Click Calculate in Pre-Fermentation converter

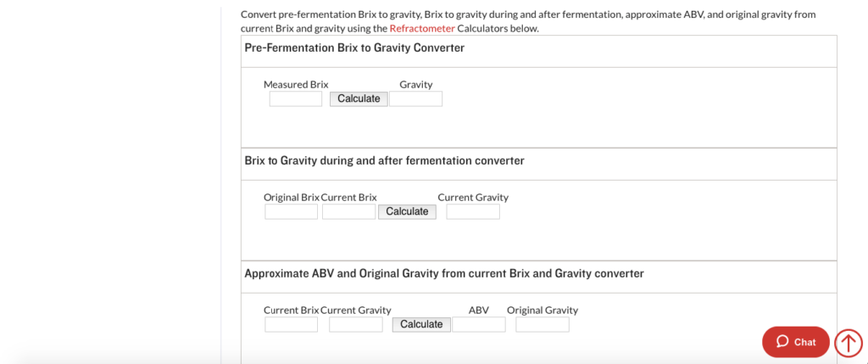[x=359, y=98]
